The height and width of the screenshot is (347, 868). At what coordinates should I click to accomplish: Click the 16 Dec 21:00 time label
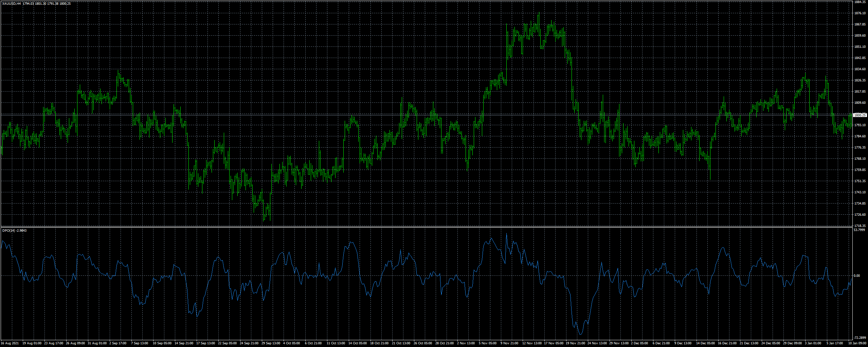click(727, 343)
